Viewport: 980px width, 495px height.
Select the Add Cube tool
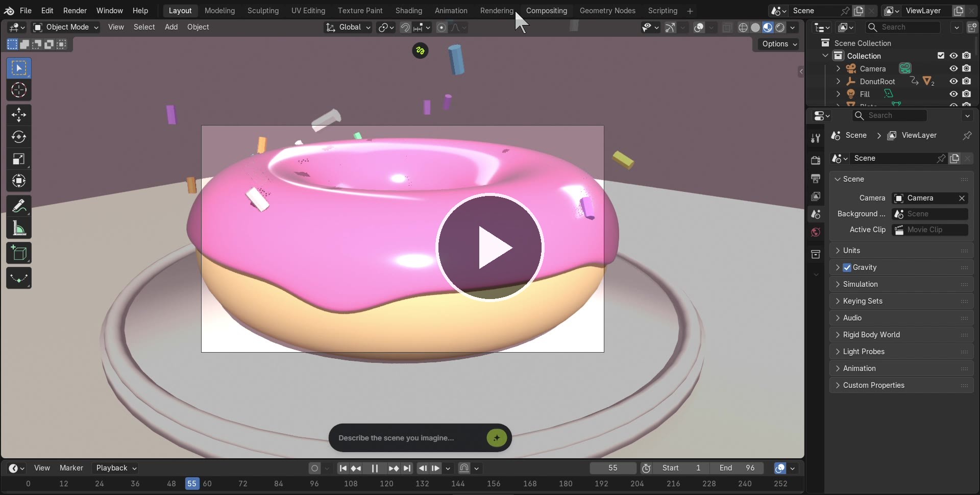tap(19, 253)
